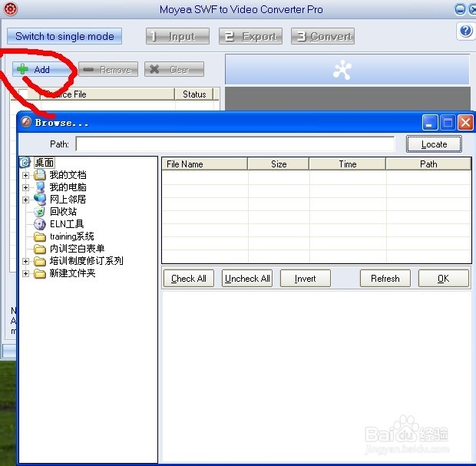This screenshot has width=476, height=466.
Task: Go to step 2 Export
Action: coord(250,36)
